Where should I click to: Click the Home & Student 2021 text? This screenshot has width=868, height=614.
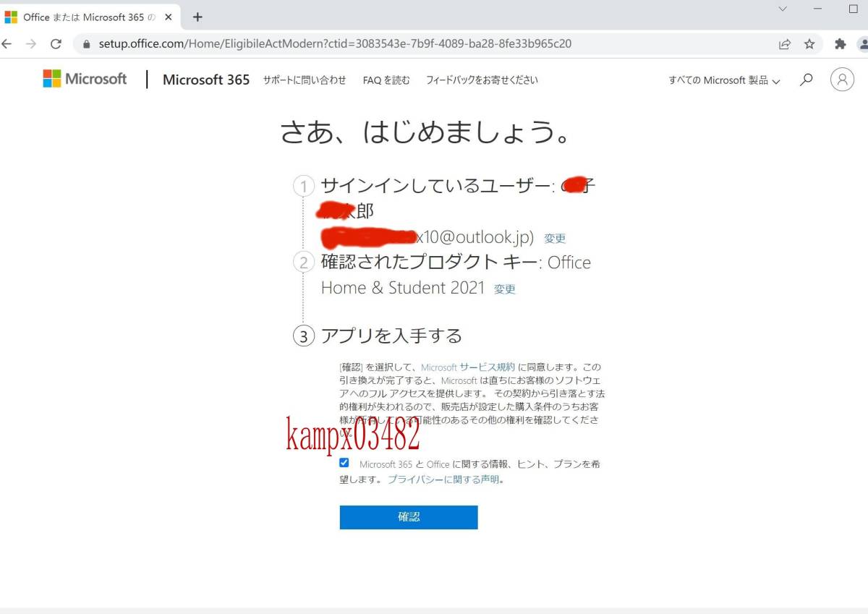403,288
